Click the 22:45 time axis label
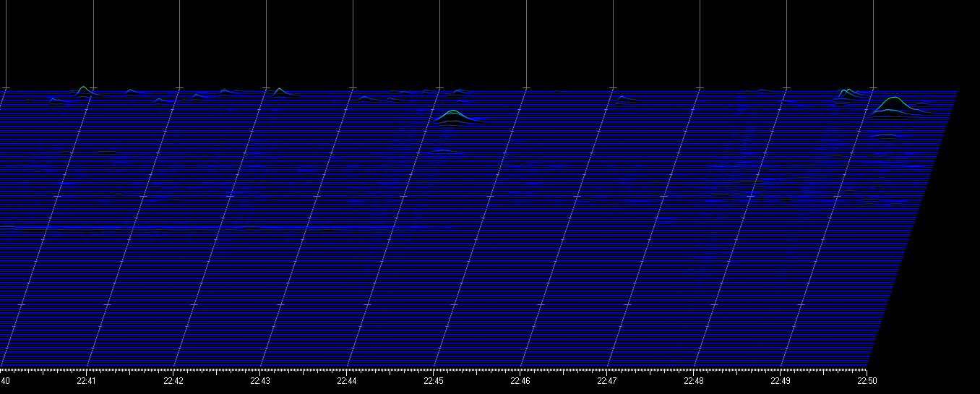980x394 pixels. (434, 380)
